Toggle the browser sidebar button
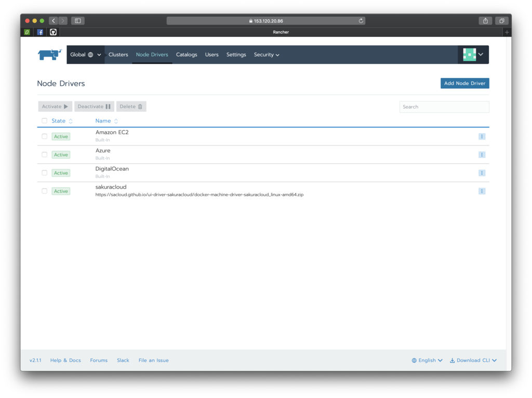The width and height of the screenshot is (532, 398). (78, 21)
